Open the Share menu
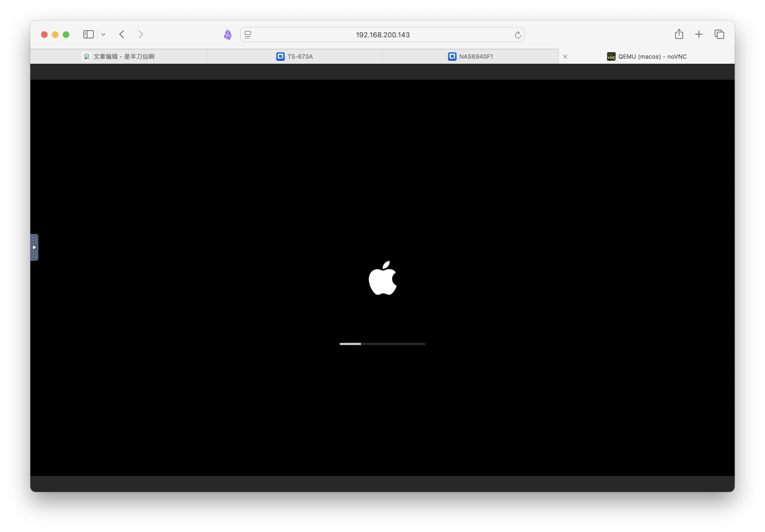 click(x=679, y=34)
